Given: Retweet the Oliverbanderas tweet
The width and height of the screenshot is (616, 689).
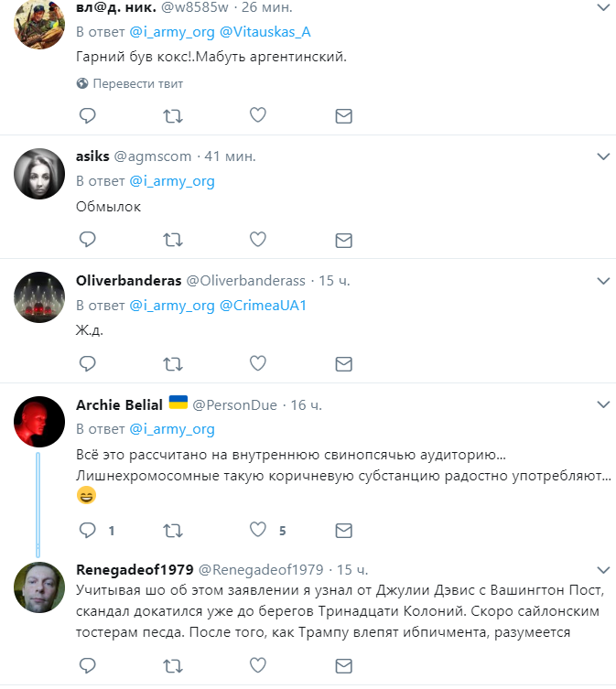Looking at the screenshot, I should tap(172, 364).
